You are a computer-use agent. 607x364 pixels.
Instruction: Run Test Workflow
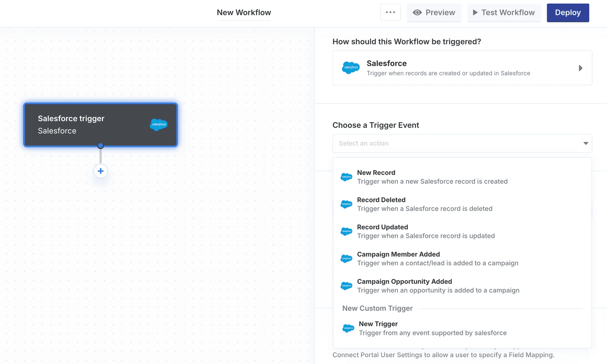click(504, 12)
